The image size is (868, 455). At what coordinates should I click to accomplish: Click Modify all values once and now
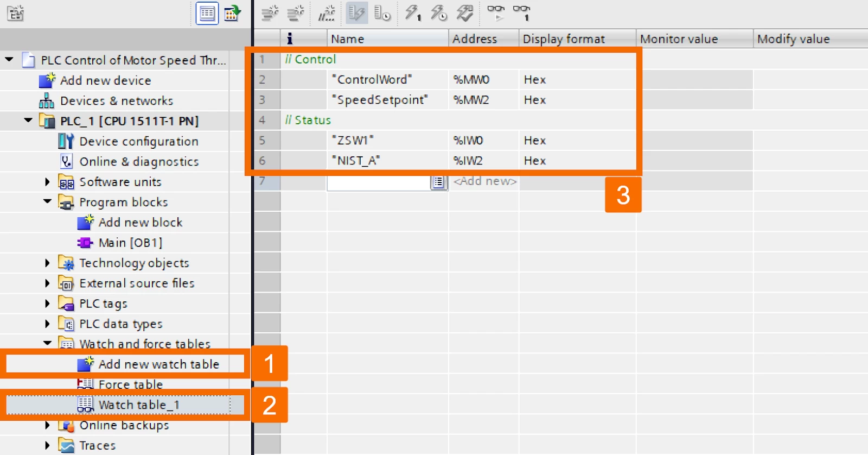[x=413, y=13]
